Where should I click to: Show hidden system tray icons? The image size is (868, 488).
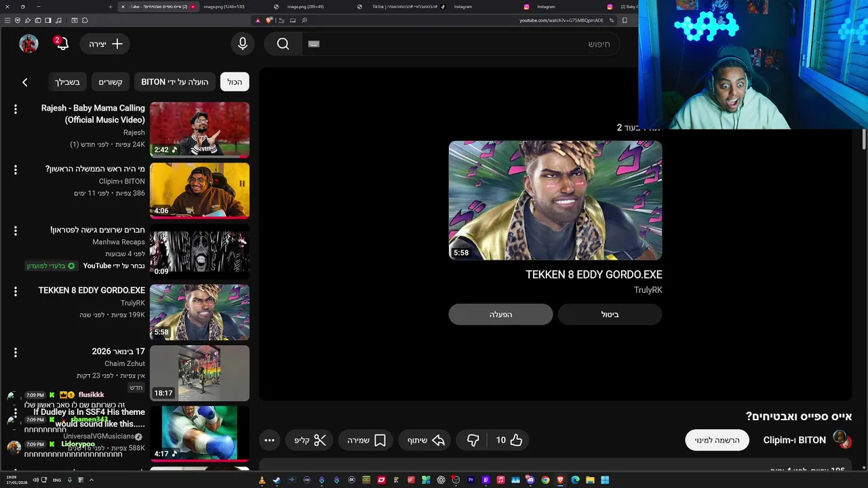click(x=91, y=480)
